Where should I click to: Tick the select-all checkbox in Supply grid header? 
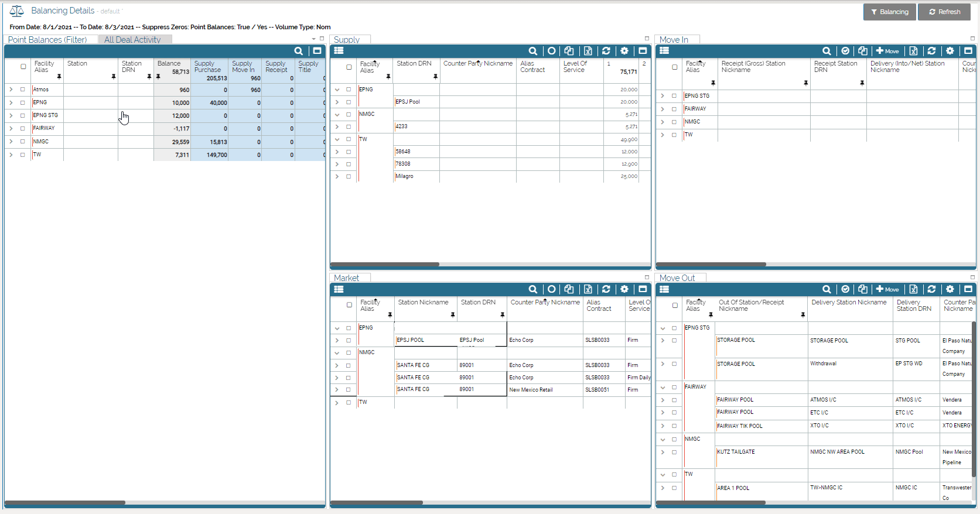tap(349, 67)
